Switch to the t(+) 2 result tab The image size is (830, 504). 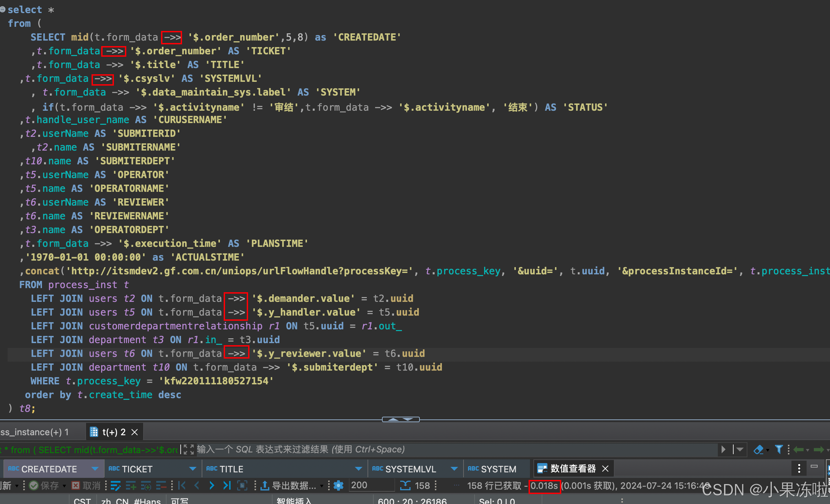(114, 432)
